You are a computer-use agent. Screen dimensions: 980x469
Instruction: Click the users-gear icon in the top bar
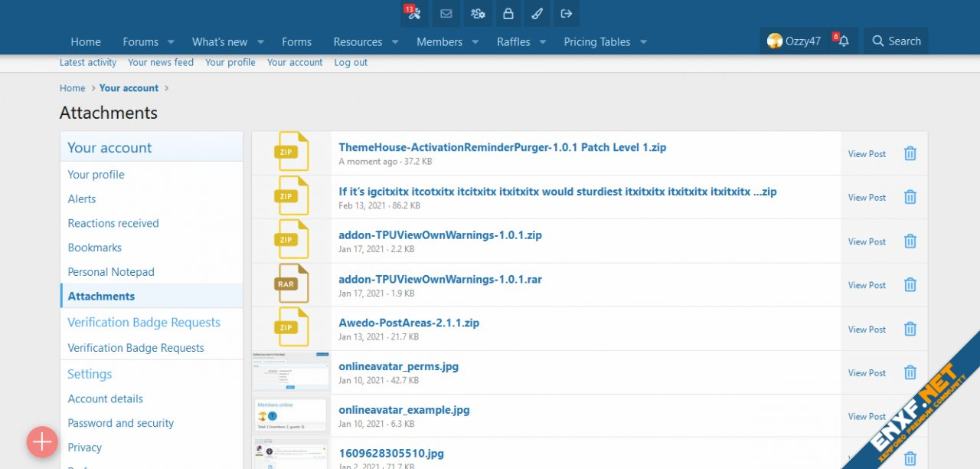[x=478, y=13]
